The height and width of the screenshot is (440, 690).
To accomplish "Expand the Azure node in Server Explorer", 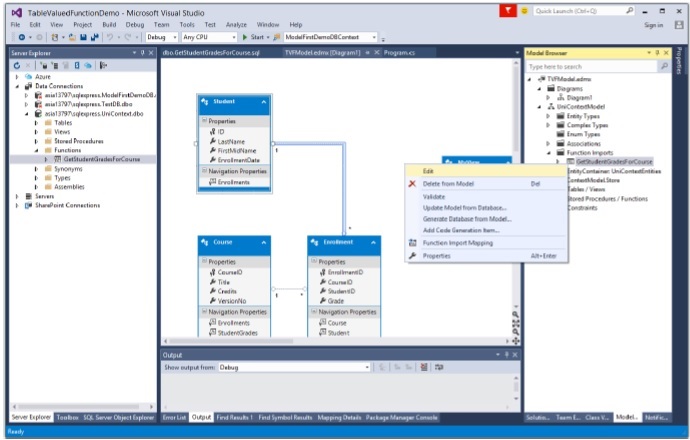I will (x=17, y=77).
